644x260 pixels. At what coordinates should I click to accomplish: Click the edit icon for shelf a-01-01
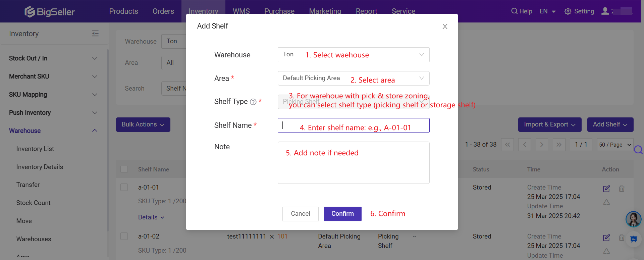tap(606, 189)
